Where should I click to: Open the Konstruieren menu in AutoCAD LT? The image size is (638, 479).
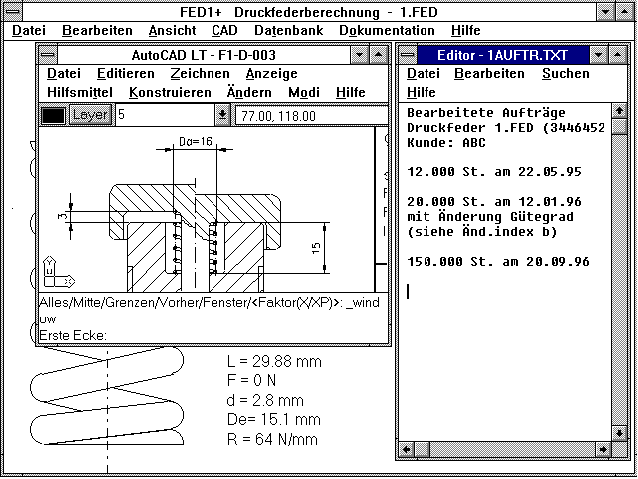pos(170,92)
